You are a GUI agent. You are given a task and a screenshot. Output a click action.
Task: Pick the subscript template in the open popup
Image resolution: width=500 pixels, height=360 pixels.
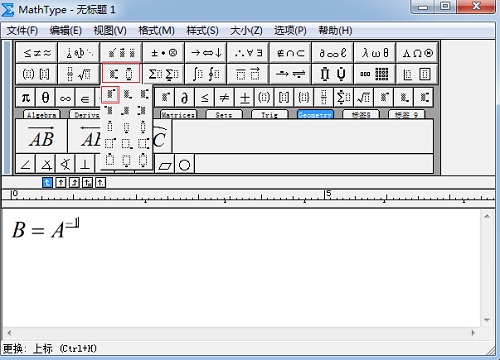coord(127,95)
